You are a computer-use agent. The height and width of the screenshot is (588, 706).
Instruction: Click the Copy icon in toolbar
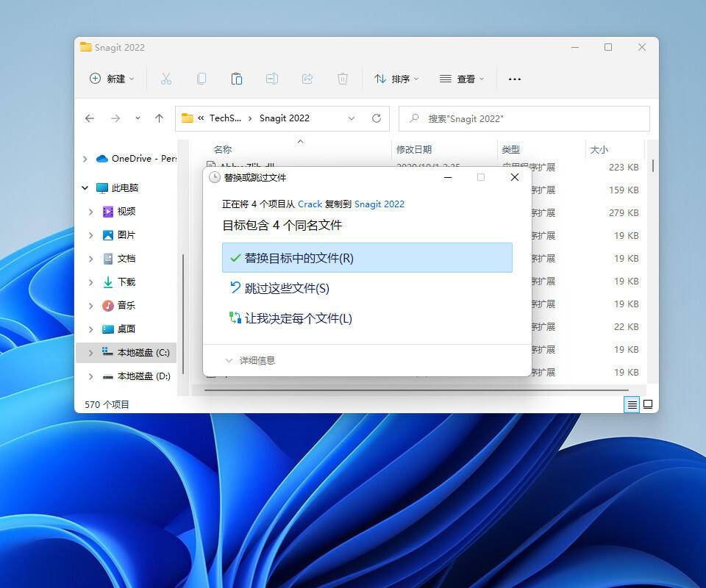pyautogui.click(x=201, y=79)
